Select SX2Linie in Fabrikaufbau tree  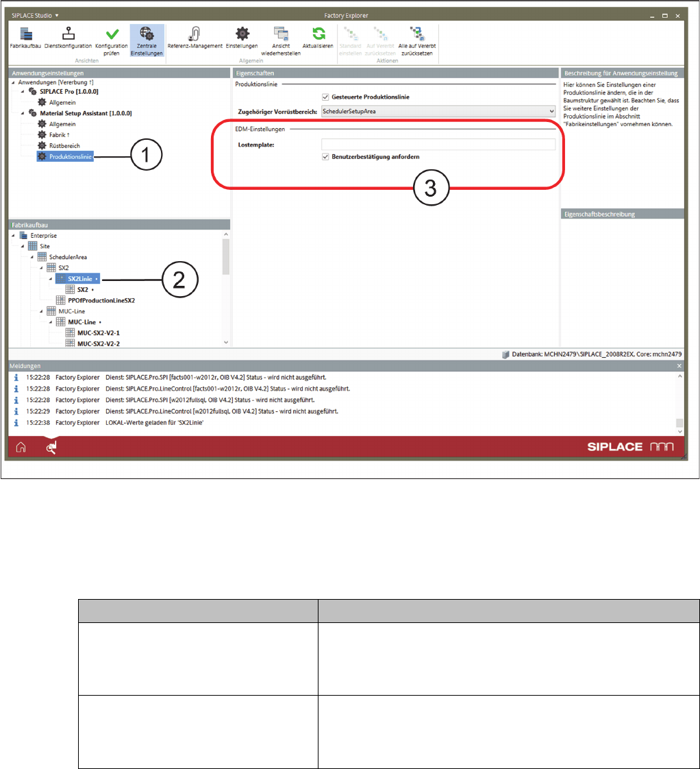pyautogui.click(x=78, y=278)
